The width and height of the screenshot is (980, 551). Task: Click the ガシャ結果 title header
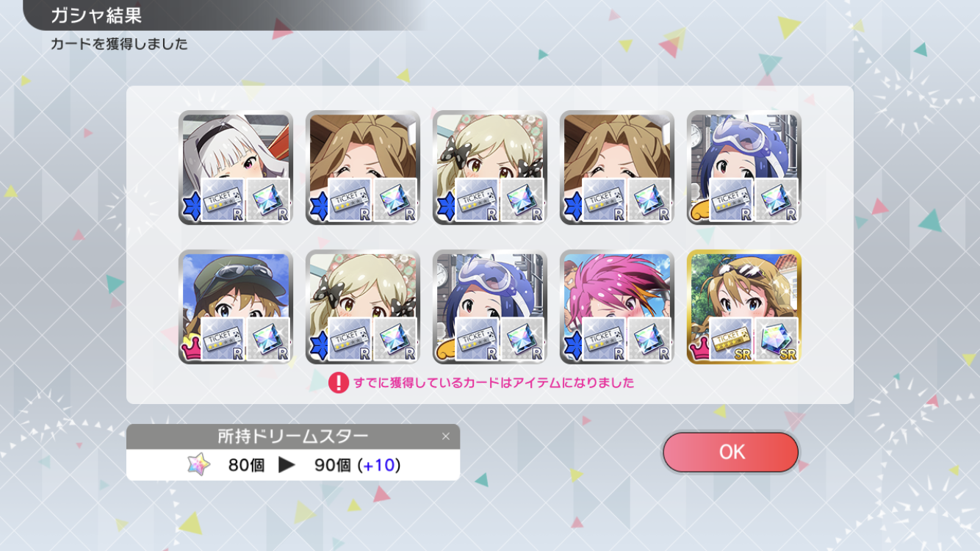(x=96, y=15)
